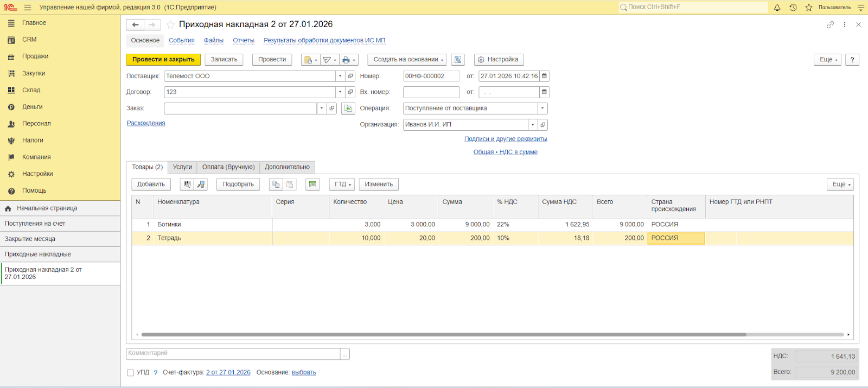868x388 pixels.
Task: Click load from data terminal icon
Action: pos(201,185)
